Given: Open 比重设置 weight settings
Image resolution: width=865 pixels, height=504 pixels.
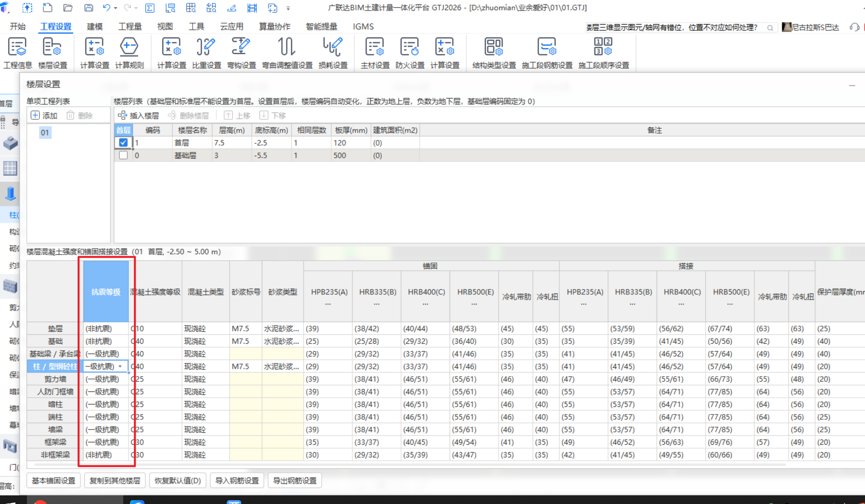Looking at the screenshot, I should click(207, 53).
